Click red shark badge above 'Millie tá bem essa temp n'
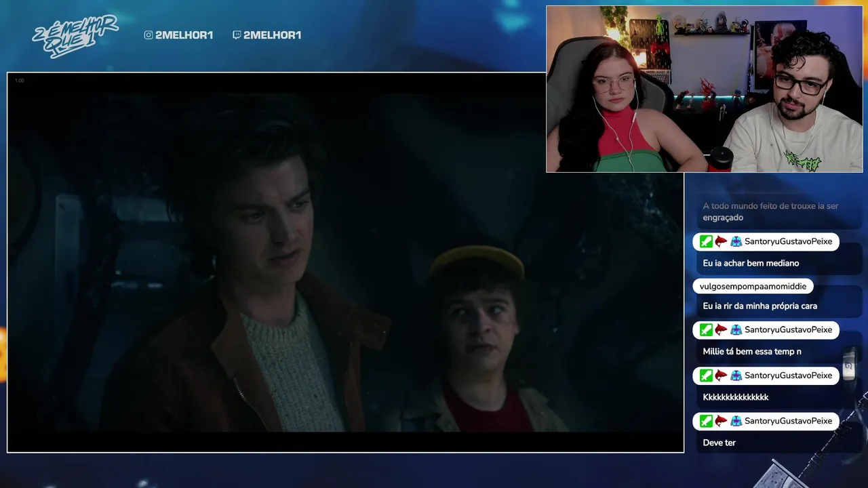The height and width of the screenshot is (488, 868). tap(721, 330)
